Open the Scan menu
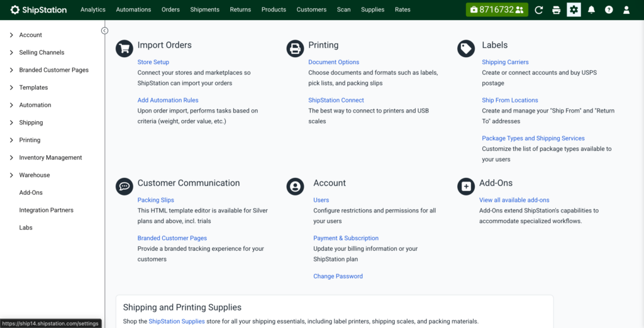 click(x=344, y=10)
